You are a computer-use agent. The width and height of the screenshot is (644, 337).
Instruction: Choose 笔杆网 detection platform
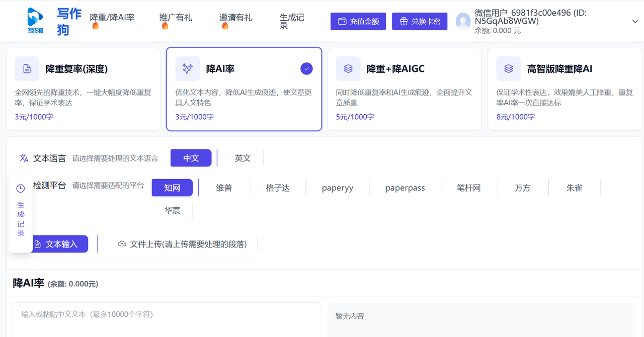tap(469, 188)
